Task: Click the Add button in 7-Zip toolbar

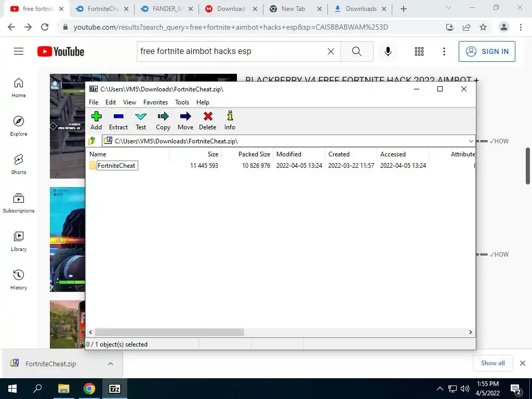Action: [96, 121]
